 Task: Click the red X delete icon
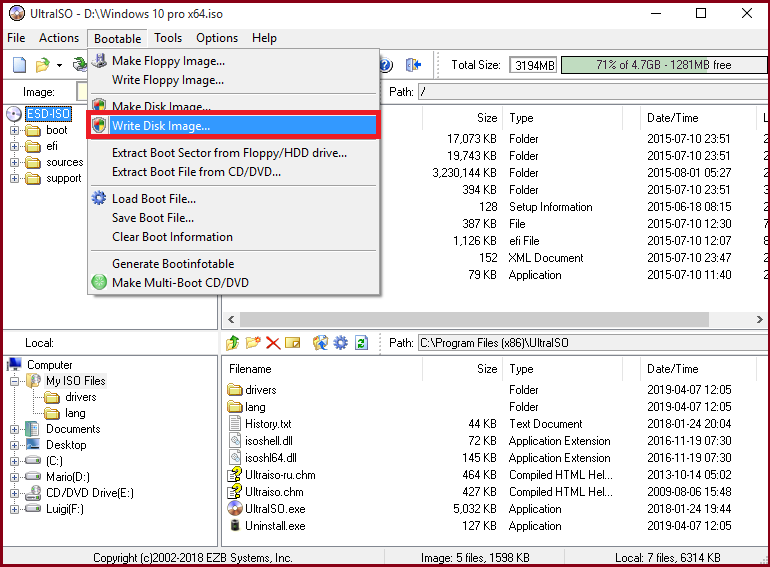pos(273,343)
